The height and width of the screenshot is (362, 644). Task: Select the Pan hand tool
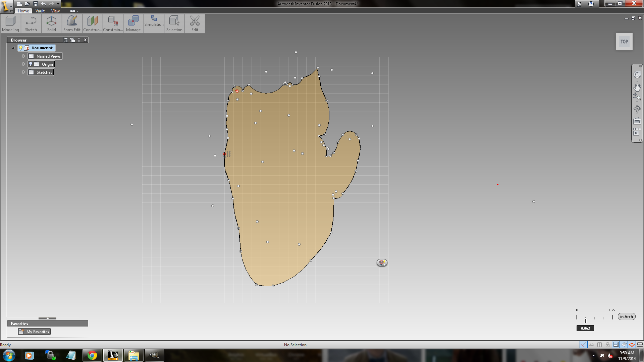click(637, 87)
